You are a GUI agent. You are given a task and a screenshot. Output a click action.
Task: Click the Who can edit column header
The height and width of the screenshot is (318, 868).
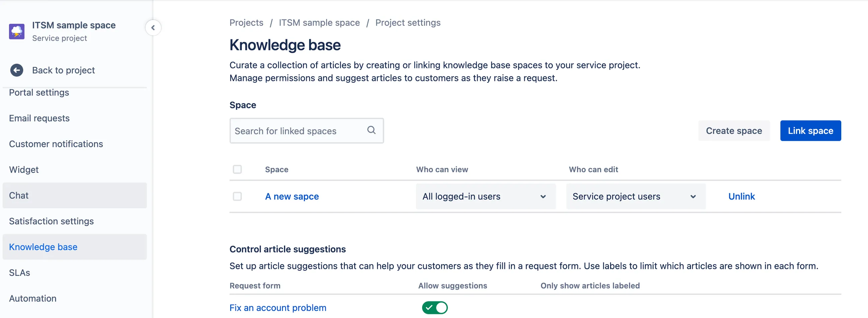tap(593, 170)
